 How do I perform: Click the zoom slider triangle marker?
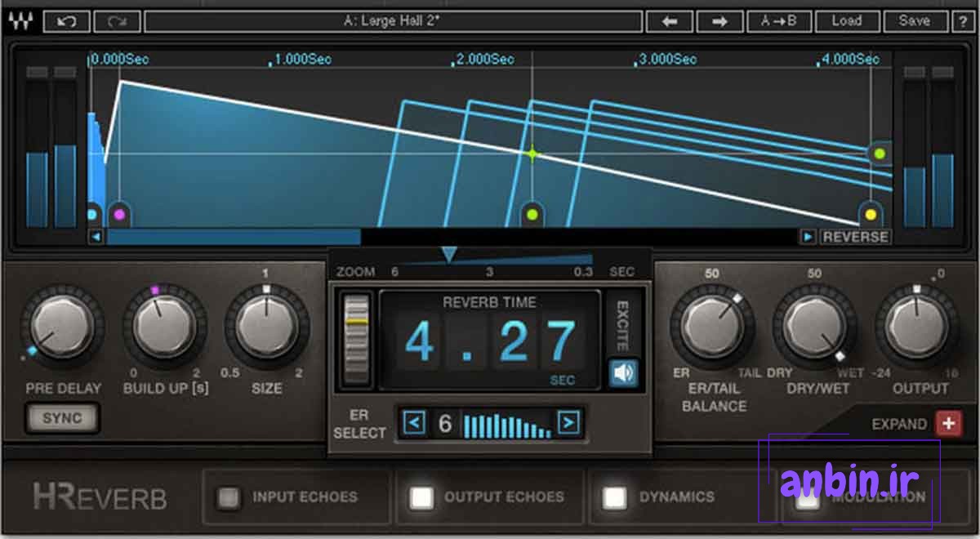[448, 256]
